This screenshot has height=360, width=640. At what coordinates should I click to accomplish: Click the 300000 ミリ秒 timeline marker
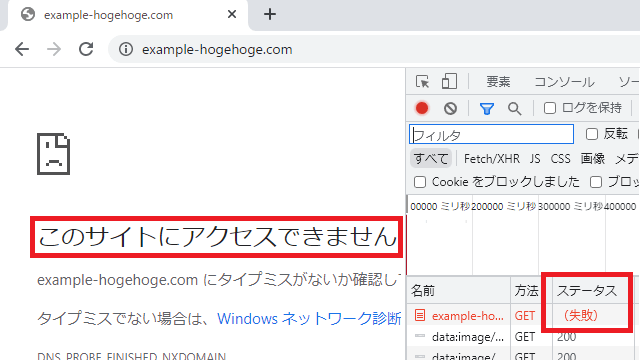coord(570,207)
